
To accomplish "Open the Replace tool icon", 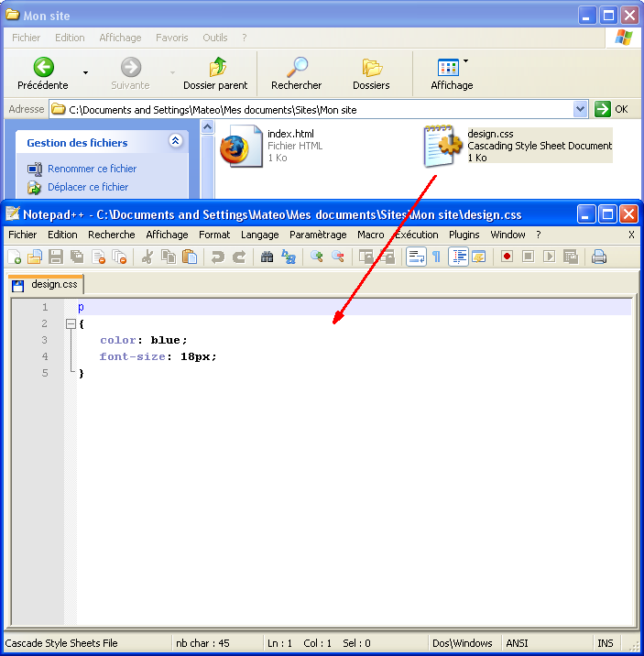I will pyautogui.click(x=289, y=257).
